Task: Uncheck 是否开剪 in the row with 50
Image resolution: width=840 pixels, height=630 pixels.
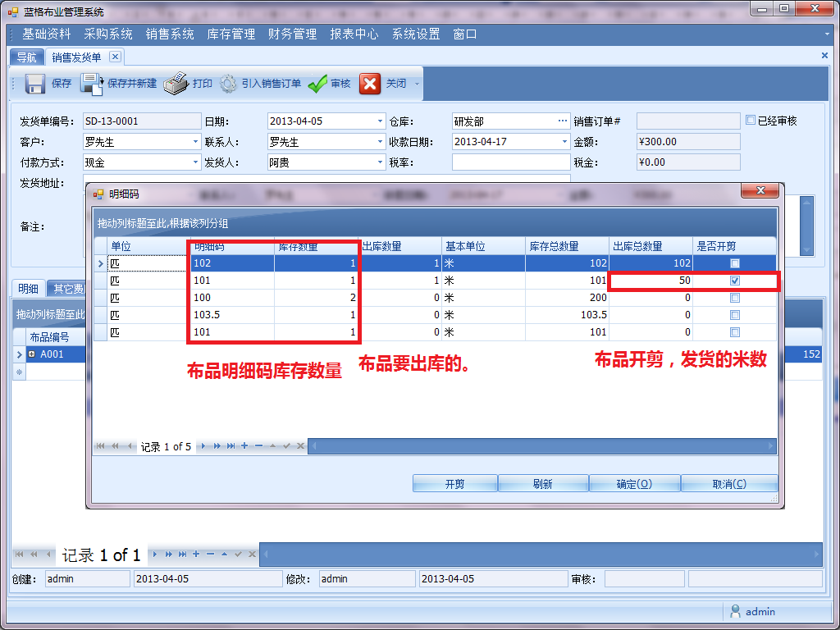Action: pos(735,281)
